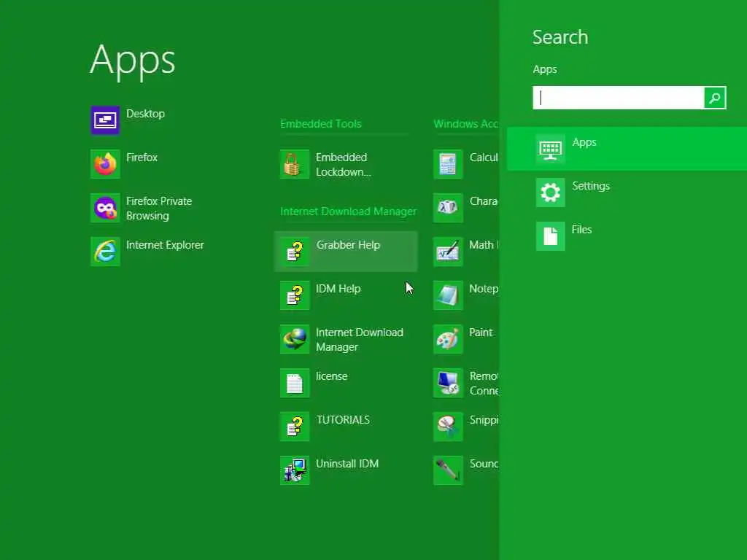The height and width of the screenshot is (560, 747).
Task: Click the Uninstall IDM icon
Action: [295, 470]
